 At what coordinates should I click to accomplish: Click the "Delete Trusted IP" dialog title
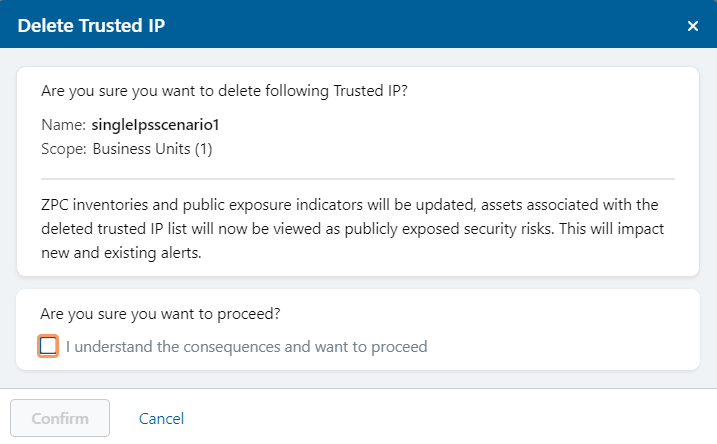pos(91,26)
